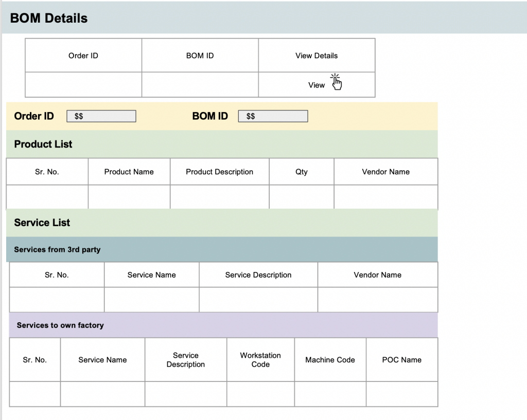Click the empty cell beneath Qty header
Image resolution: width=527 pixels, height=420 pixels.
click(x=302, y=197)
